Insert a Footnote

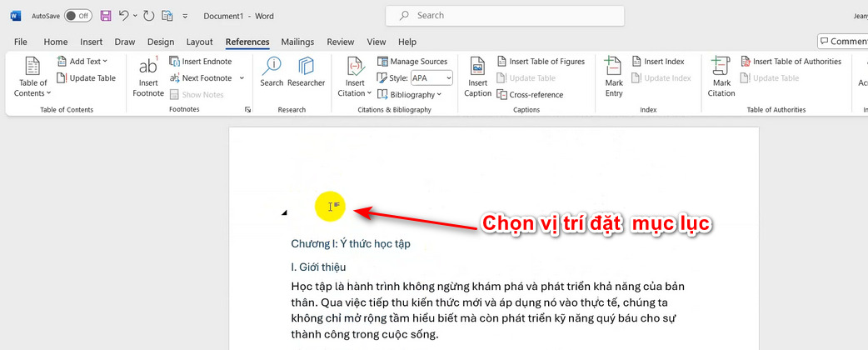147,77
